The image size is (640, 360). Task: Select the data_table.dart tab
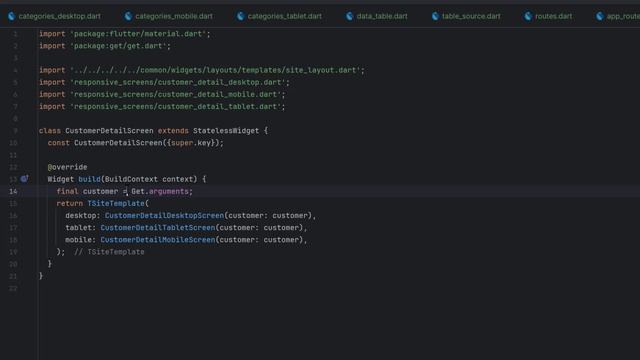[377, 16]
